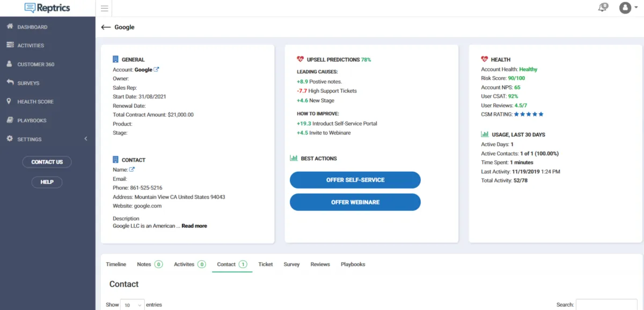The image size is (644, 310).
Task: Click the Account Health Healthy status
Action: [x=528, y=69]
